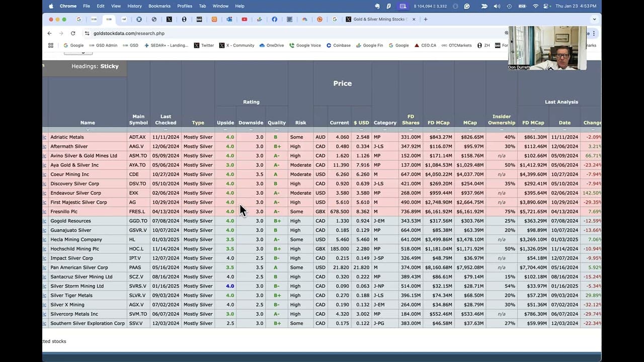This screenshot has width=644, height=362.
Task: Open the Chrome tab search dropdown
Action: point(594,19)
